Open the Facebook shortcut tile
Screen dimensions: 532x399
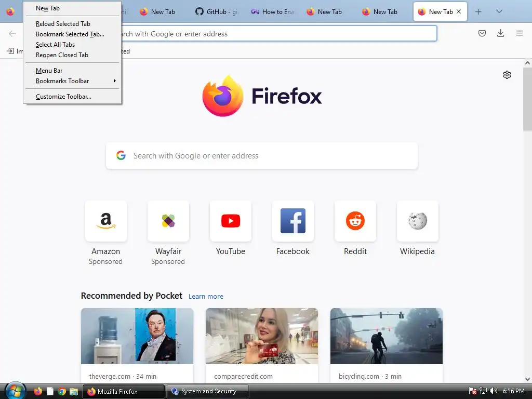tap(293, 221)
